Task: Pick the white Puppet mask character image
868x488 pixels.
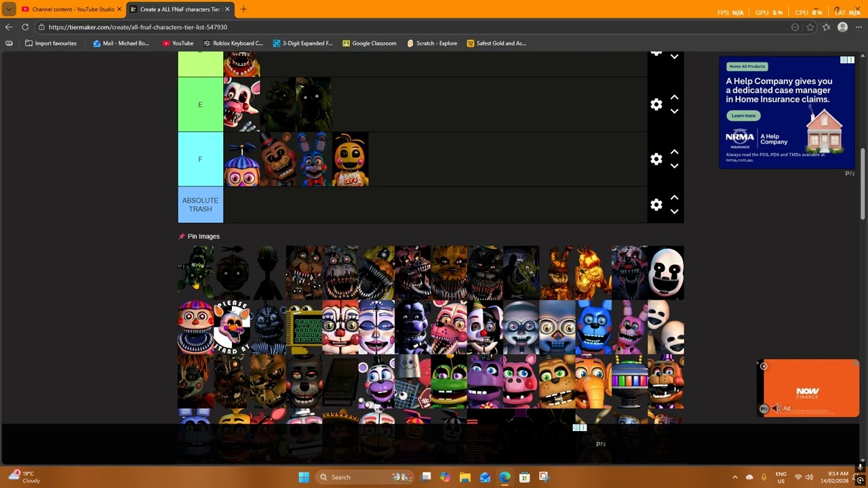Action: (x=666, y=272)
